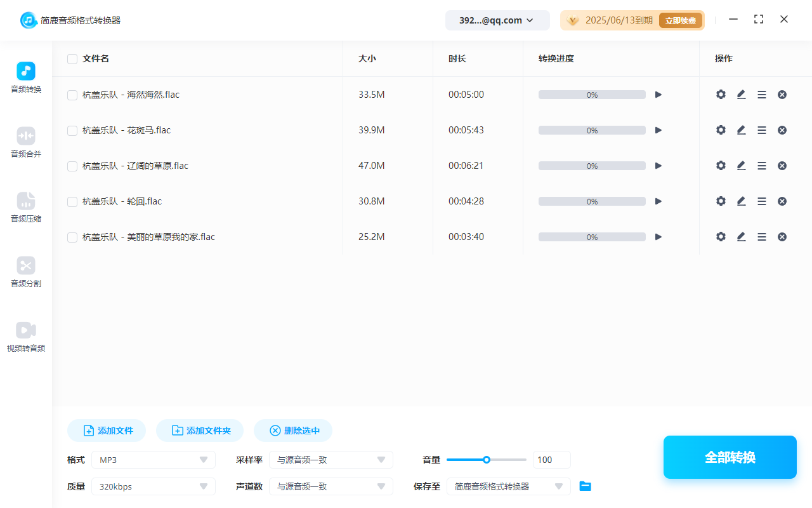Viewport: 812px width, 508px height.
Task: Remove 轮回.flac using its delete icon
Action: tap(782, 201)
